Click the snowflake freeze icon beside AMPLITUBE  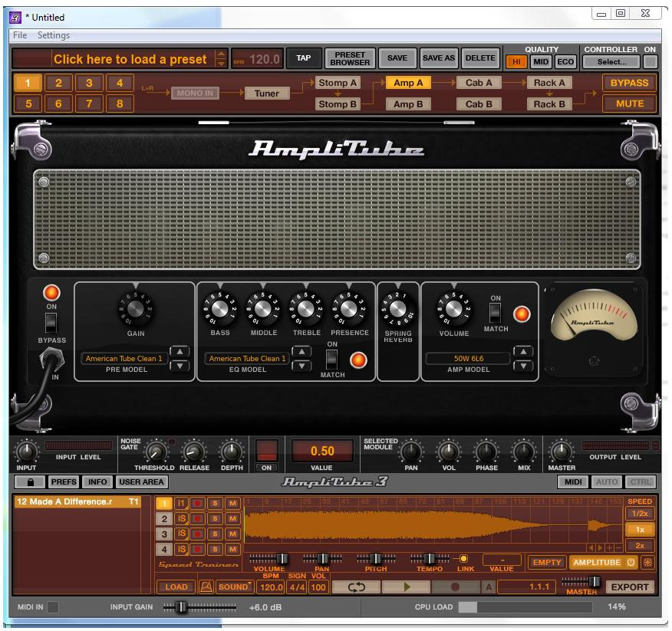(647, 562)
